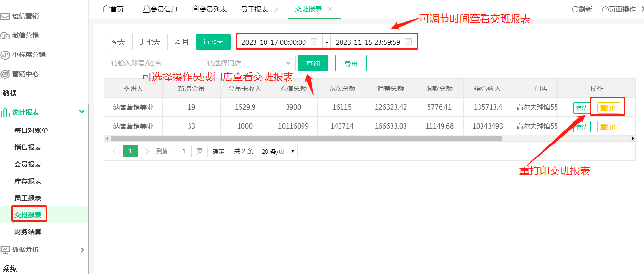The image size is (644, 274).
Task: Open calendar icon for end date 2023-11-15
Action: (408, 42)
